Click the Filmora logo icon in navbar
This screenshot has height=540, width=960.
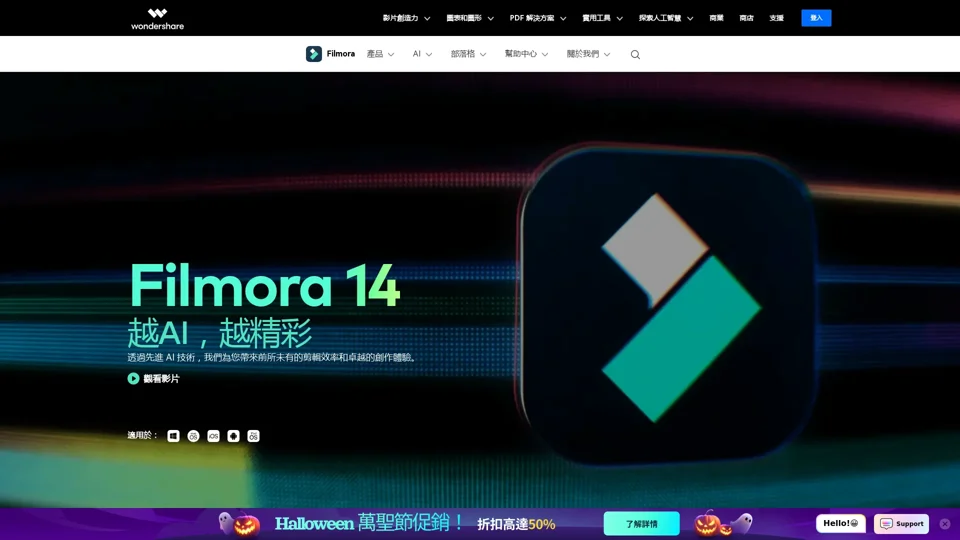tap(313, 54)
